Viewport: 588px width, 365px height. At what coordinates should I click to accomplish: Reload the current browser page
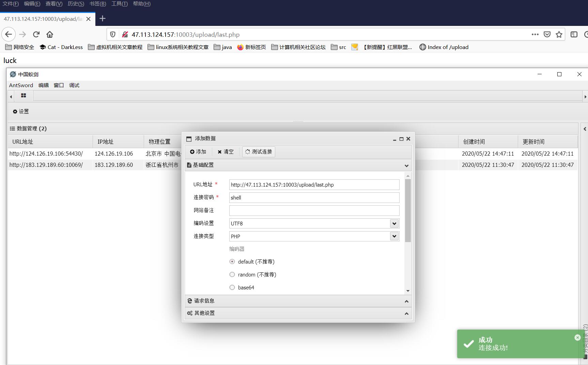click(x=36, y=34)
